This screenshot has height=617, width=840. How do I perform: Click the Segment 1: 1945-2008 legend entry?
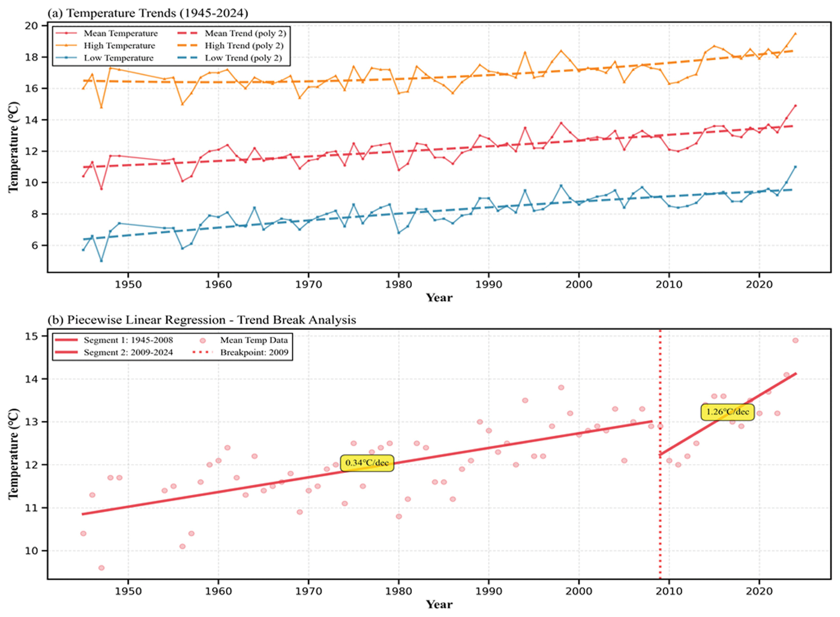128,340
